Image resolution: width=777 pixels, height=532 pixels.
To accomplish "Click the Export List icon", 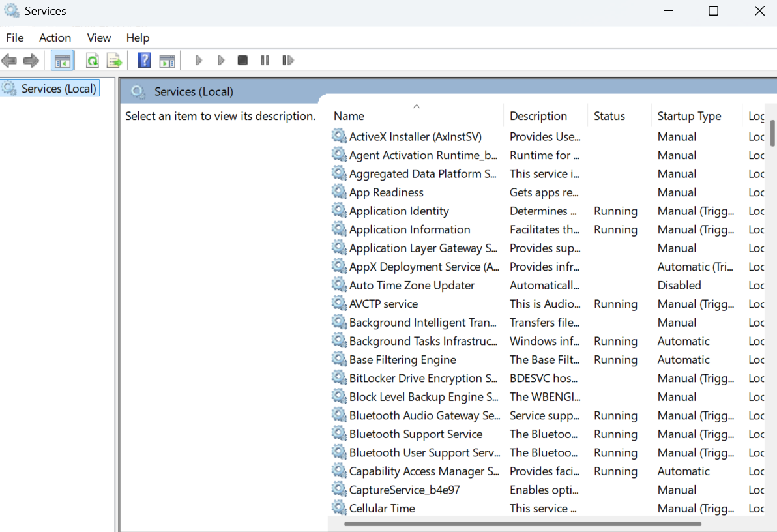I will [x=115, y=61].
